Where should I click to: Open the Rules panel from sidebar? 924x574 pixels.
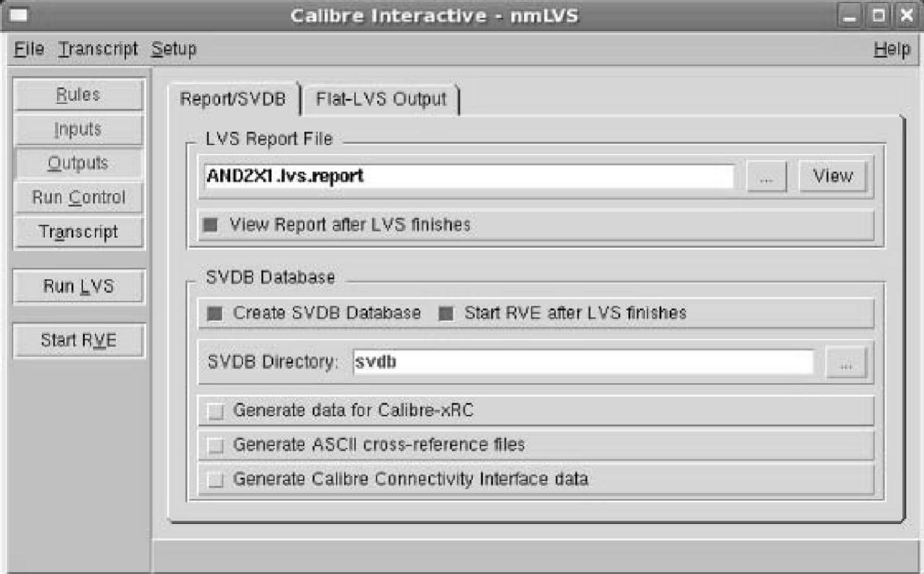(x=78, y=95)
